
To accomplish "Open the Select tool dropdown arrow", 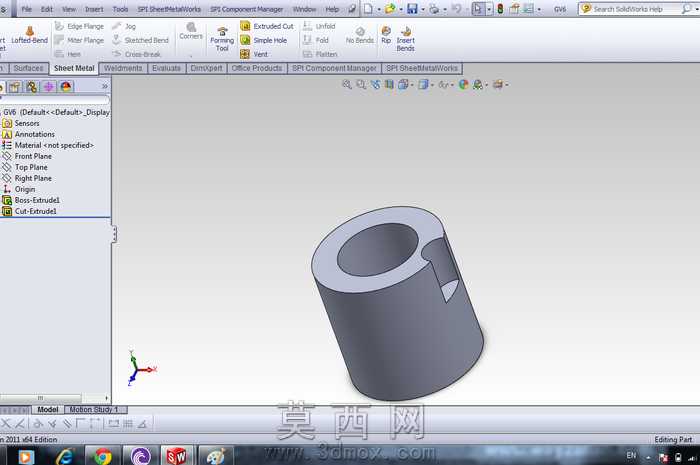I will (489, 9).
